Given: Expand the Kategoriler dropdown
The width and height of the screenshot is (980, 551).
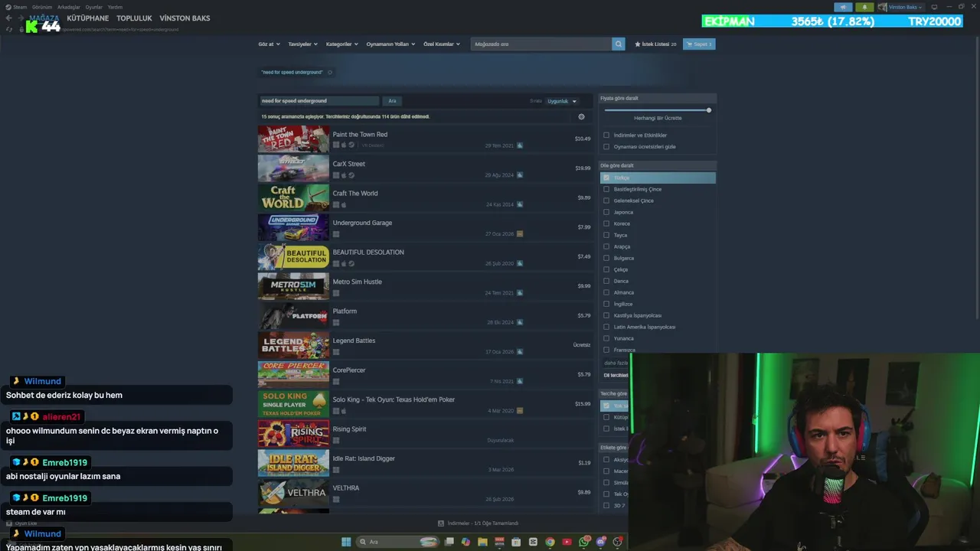Looking at the screenshot, I should pos(341,44).
